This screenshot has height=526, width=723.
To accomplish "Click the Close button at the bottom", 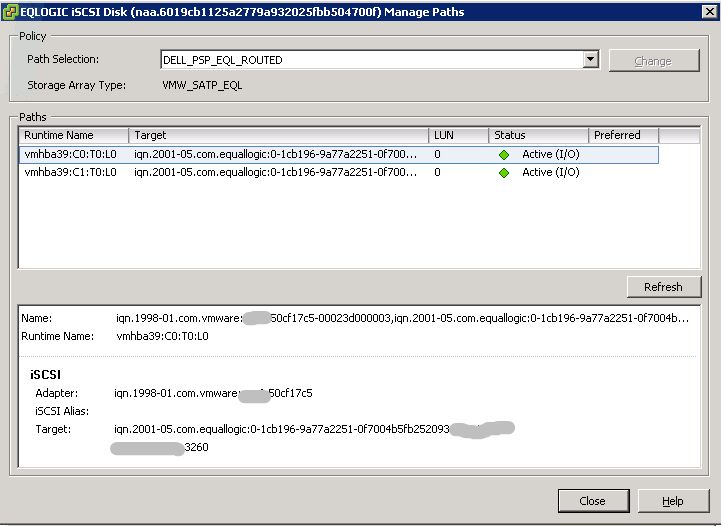I will click(x=593, y=501).
